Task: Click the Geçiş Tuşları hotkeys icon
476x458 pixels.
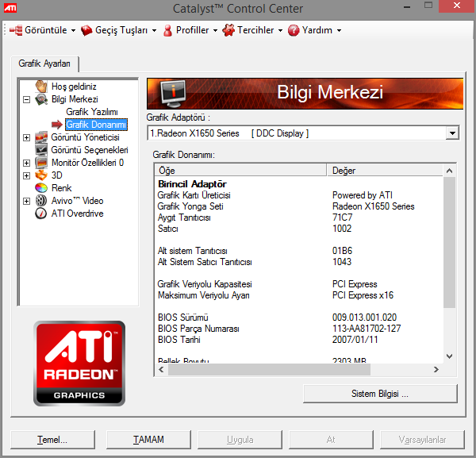Action: 86,30
